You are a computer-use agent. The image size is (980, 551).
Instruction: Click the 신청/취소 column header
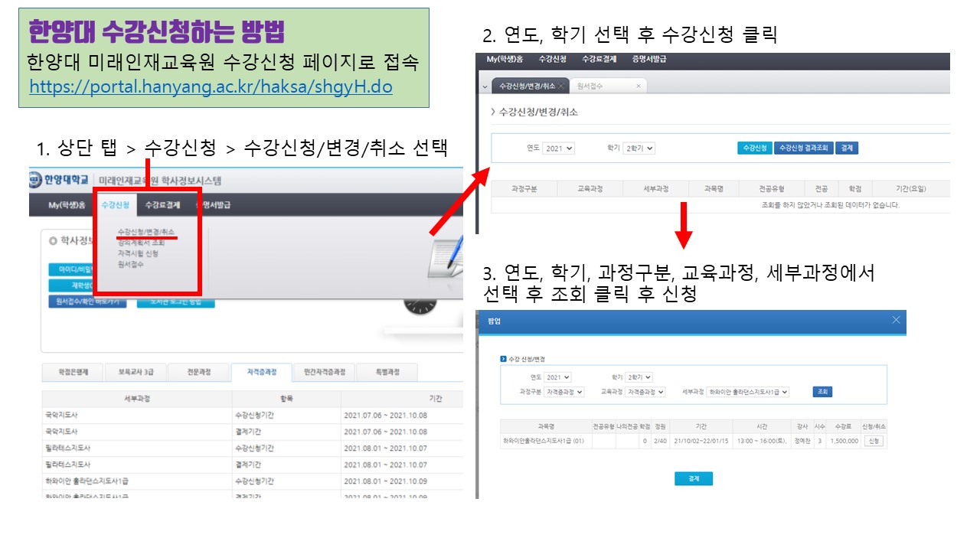coord(874,425)
